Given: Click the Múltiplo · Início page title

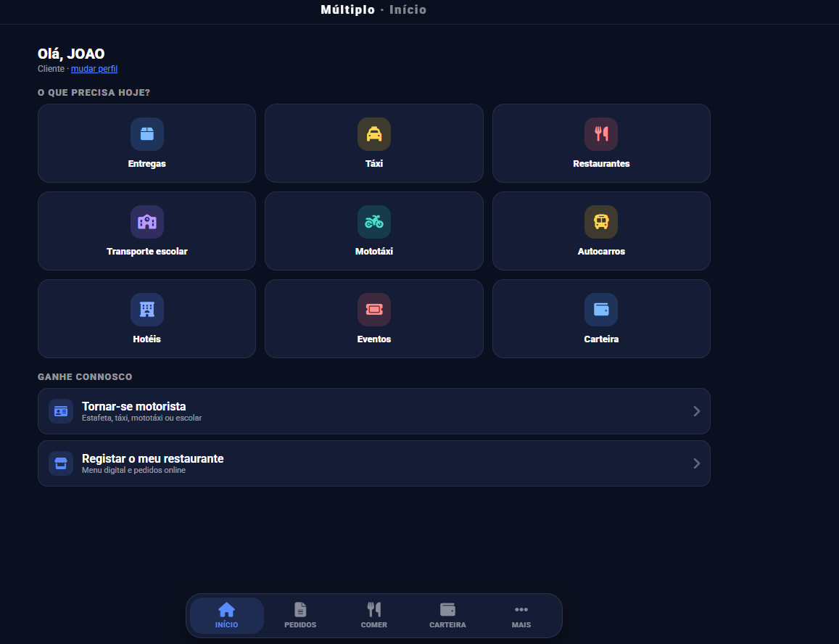Looking at the screenshot, I should pyautogui.click(x=373, y=9).
